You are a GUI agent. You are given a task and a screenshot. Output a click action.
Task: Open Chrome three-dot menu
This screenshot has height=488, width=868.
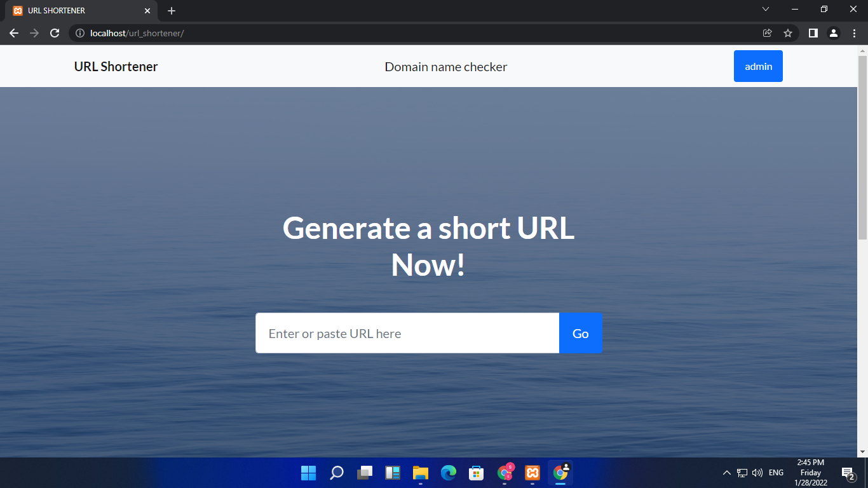tap(854, 33)
